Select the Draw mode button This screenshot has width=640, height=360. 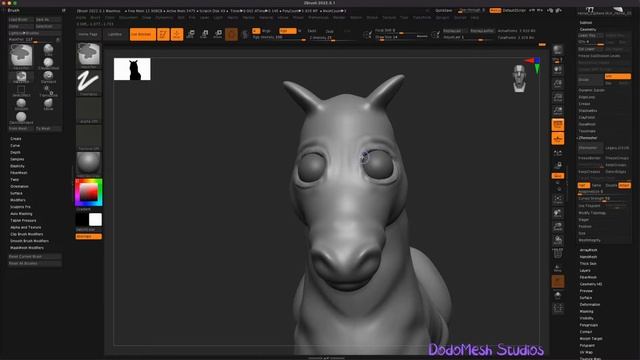(x=177, y=34)
